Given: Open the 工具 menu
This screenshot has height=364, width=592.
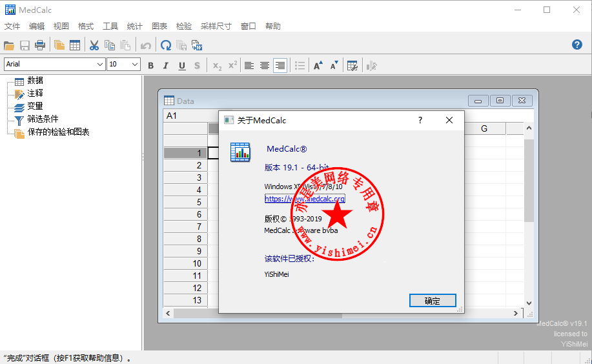Looking at the screenshot, I should click(110, 26).
